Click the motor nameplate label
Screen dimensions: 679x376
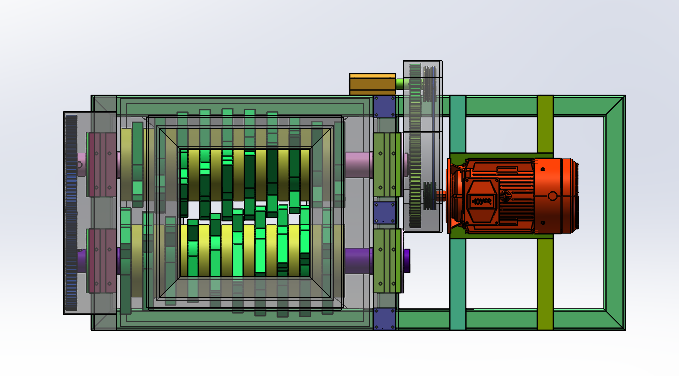[482, 201]
